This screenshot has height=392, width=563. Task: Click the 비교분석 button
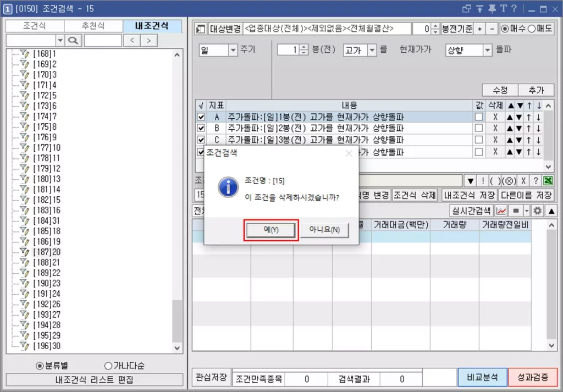click(x=483, y=377)
